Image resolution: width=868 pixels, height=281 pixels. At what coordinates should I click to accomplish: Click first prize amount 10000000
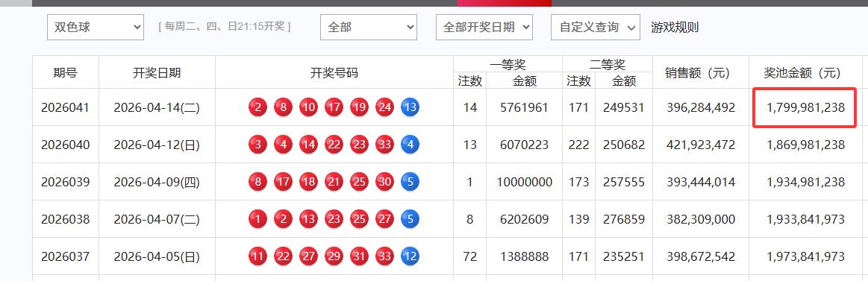click(x=524, y=182)
